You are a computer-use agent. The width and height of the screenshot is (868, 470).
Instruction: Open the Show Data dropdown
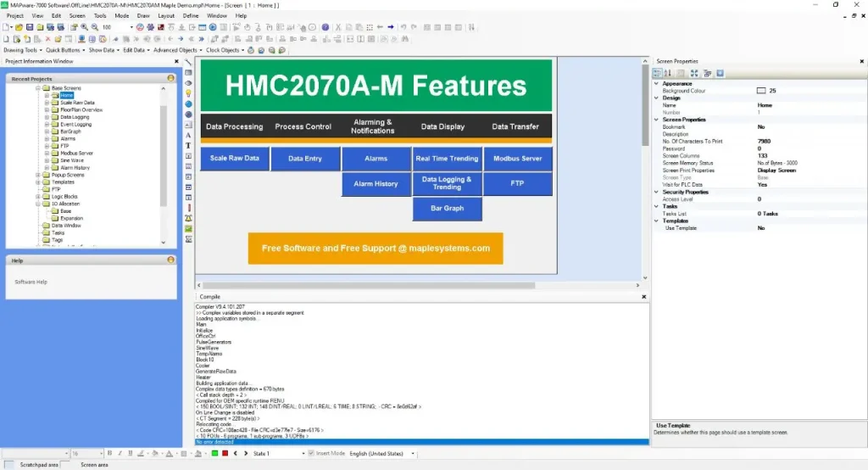click(x=104, y=50)
